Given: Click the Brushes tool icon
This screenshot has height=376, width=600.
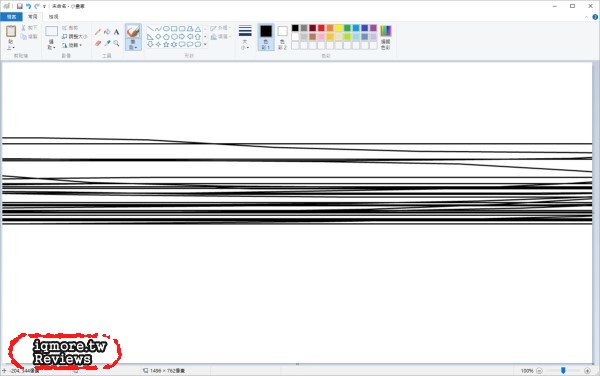Looking at the screenshot, I should coord(133,31).
